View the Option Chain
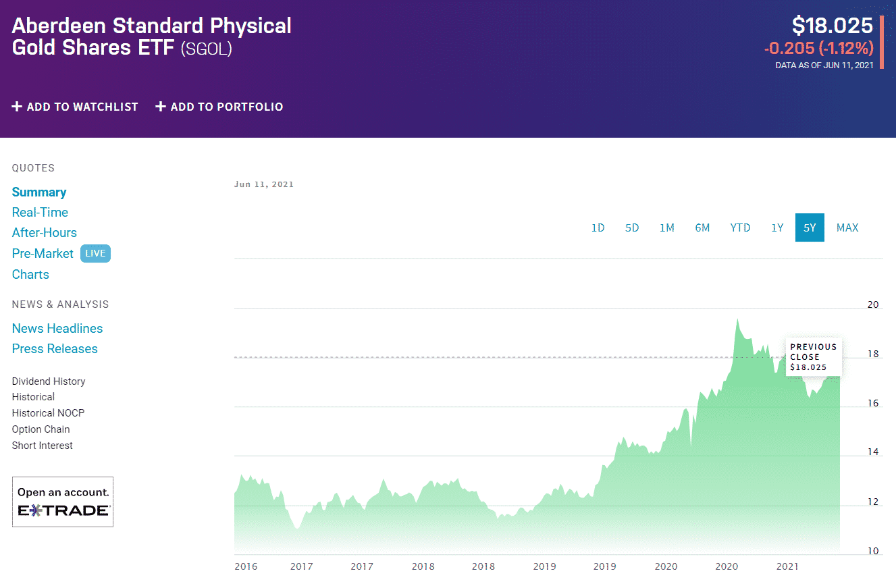 (x=41, y=429)
